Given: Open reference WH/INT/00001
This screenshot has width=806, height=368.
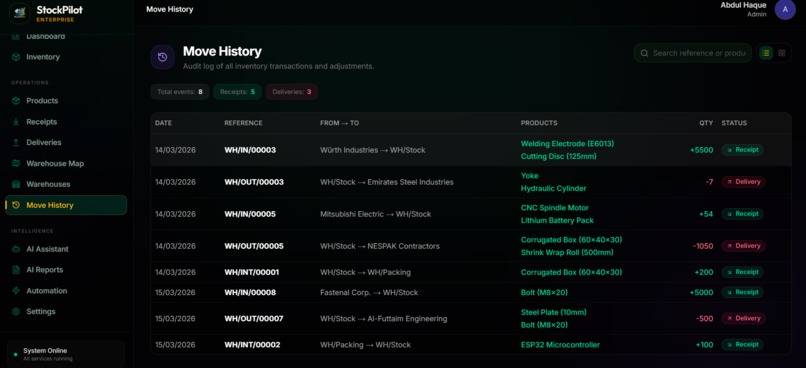Looking at the screenshot, I should point(252,272).
